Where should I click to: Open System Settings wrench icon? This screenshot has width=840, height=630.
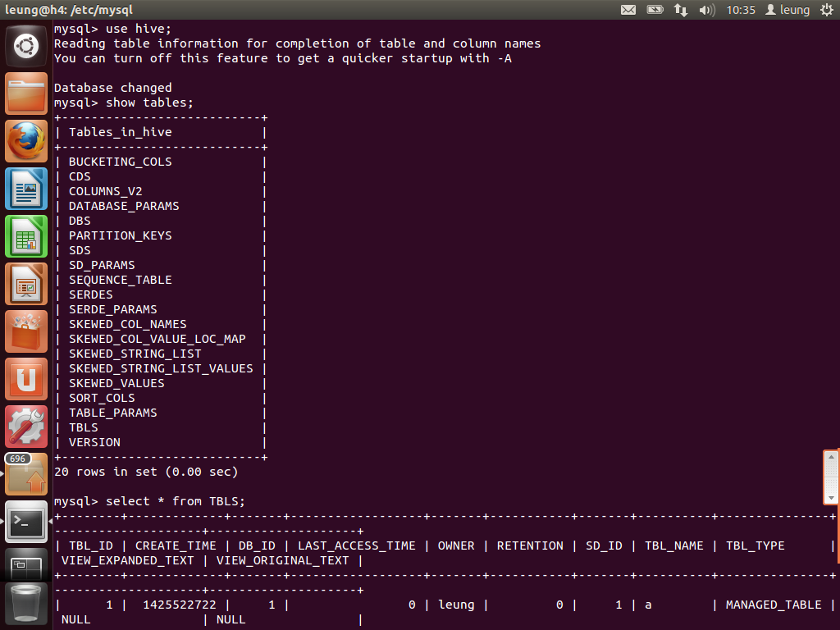click(26, 427)
